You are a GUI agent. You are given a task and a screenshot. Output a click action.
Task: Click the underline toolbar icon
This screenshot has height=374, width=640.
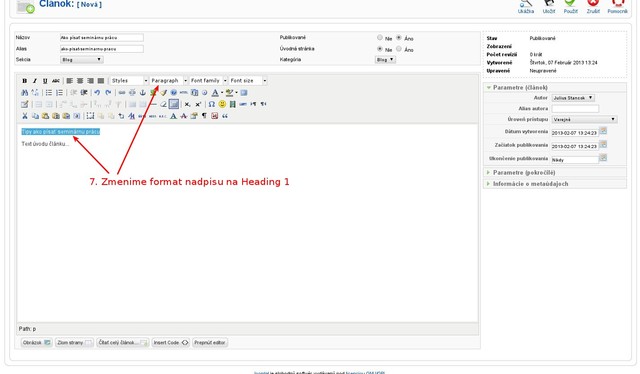pos(45,81)
